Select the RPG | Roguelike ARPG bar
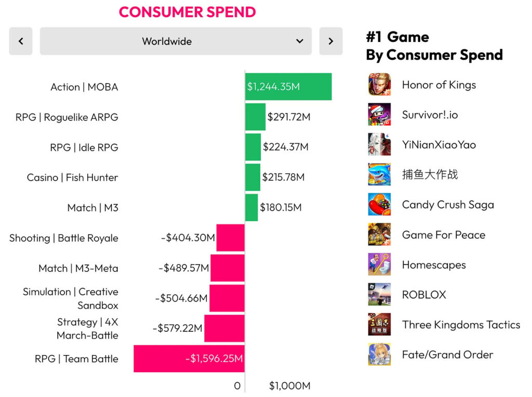532x397 pixels. point(255,117)
